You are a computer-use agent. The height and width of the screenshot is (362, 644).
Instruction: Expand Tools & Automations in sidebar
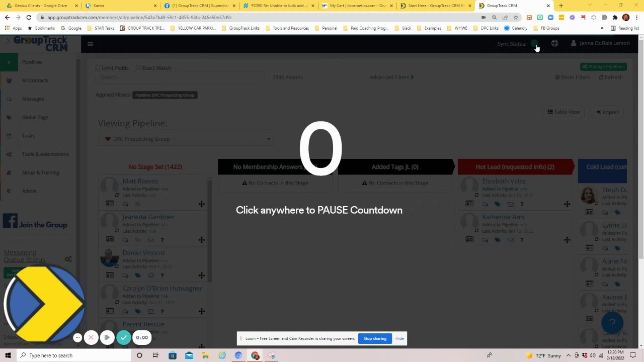[x=45, y=154]
